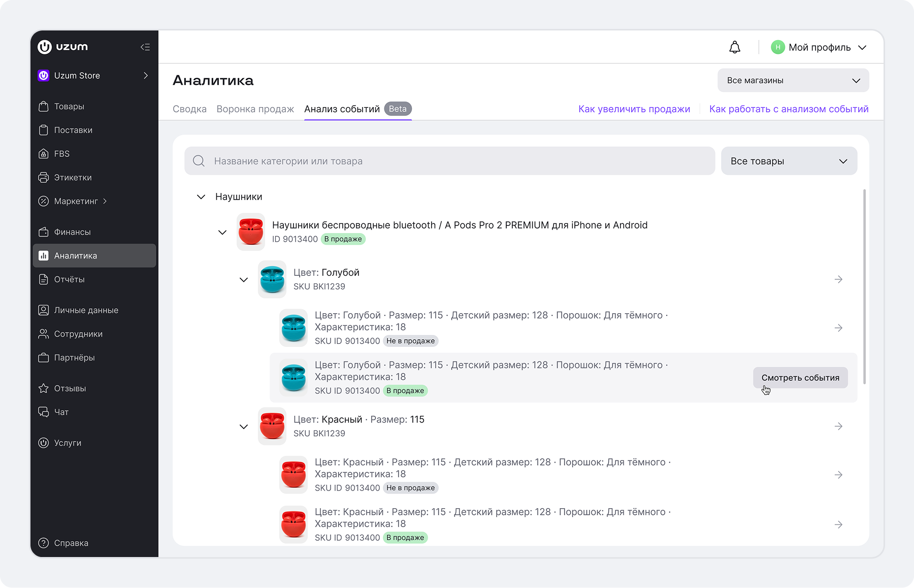
Task: Click arrow on blue Не в продаже variant row
Action: pyautogui.click(x=838, y=328)
